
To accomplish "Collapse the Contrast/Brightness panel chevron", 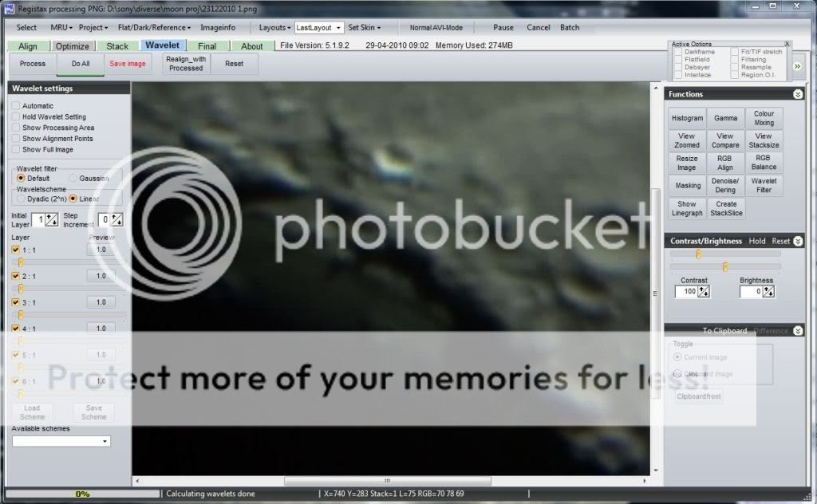I will pyautogui.click(x=798, y=241).
